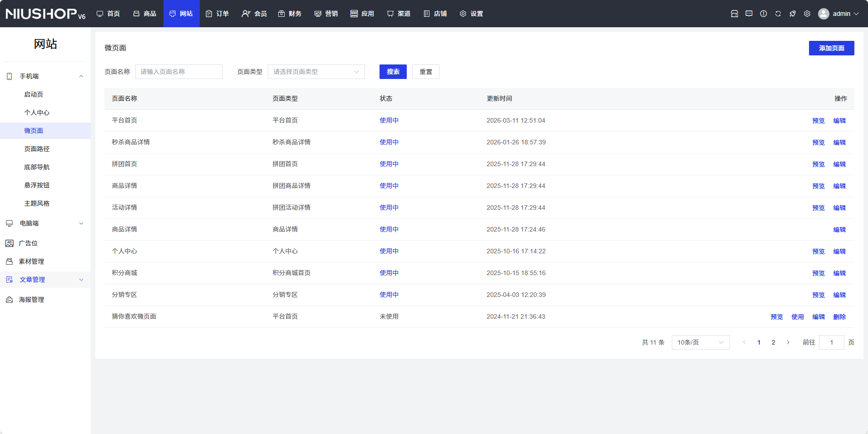Viewport: 868px width, 434px height.
Task: Click the NIUSHOP V6 logo
Action: coord(45,14)
